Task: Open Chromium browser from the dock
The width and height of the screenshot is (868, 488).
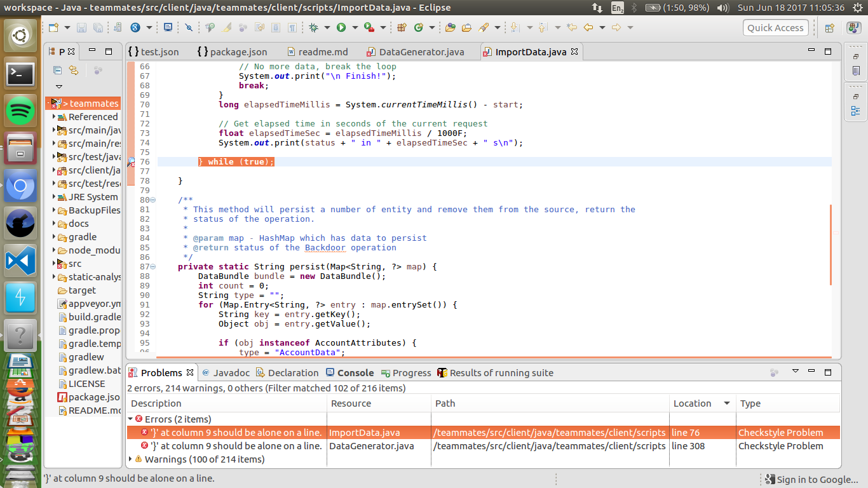Action: coord(20,186)
